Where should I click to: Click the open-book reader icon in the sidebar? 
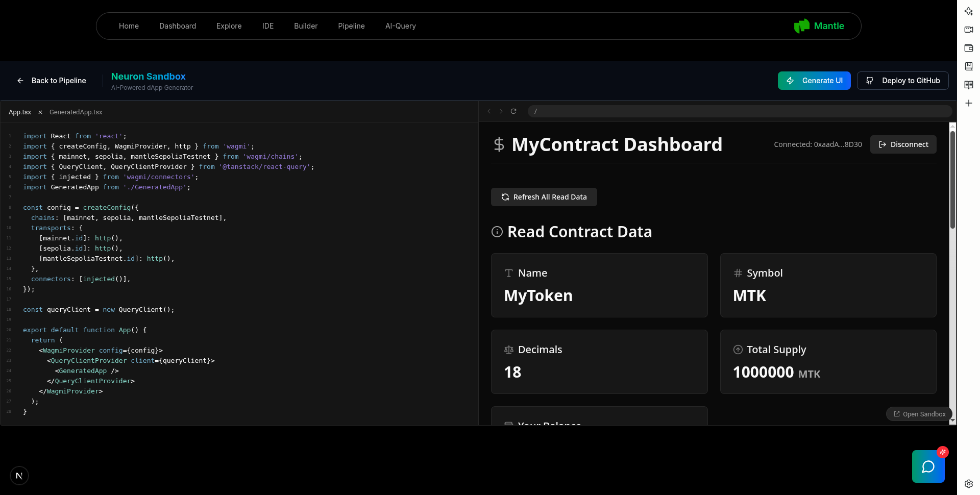coord(969,85)
